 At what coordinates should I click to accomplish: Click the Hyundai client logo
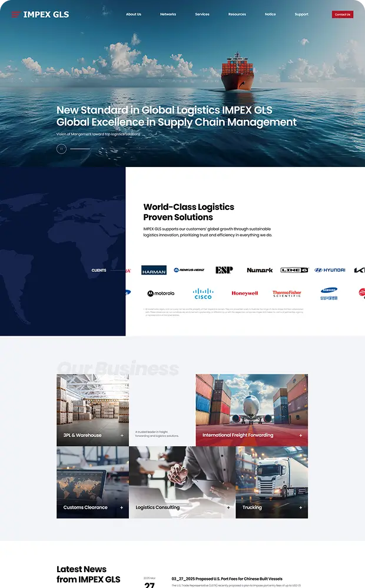click(330, 270)
